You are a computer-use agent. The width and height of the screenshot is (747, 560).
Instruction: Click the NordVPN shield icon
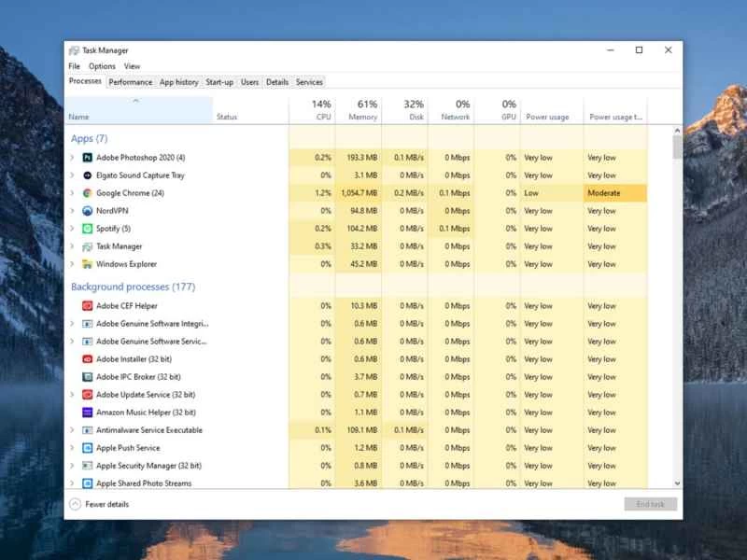[89, 211]
